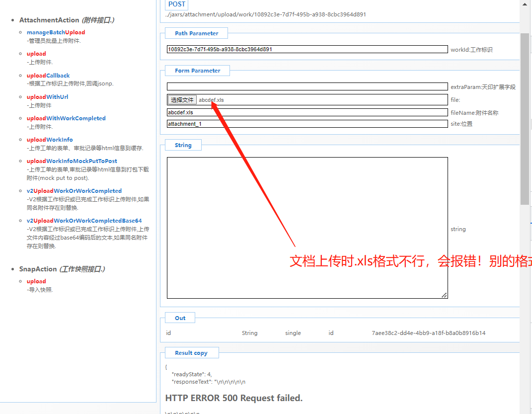Focus the workId path parameter field
532x414 pixels.
pyautogui.click(x=307, y=49)
